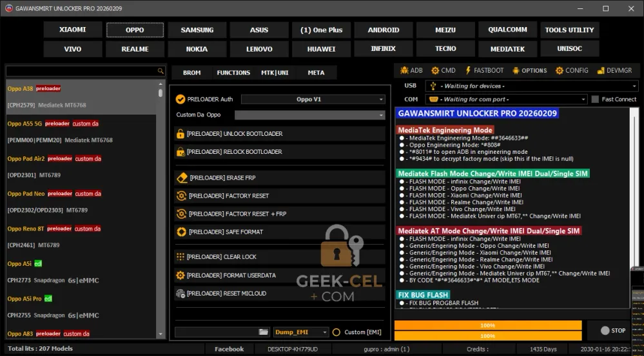This screenshot has height=356, width=644.
Task: Click the ADB bug icon
Action: pos(404,71)
